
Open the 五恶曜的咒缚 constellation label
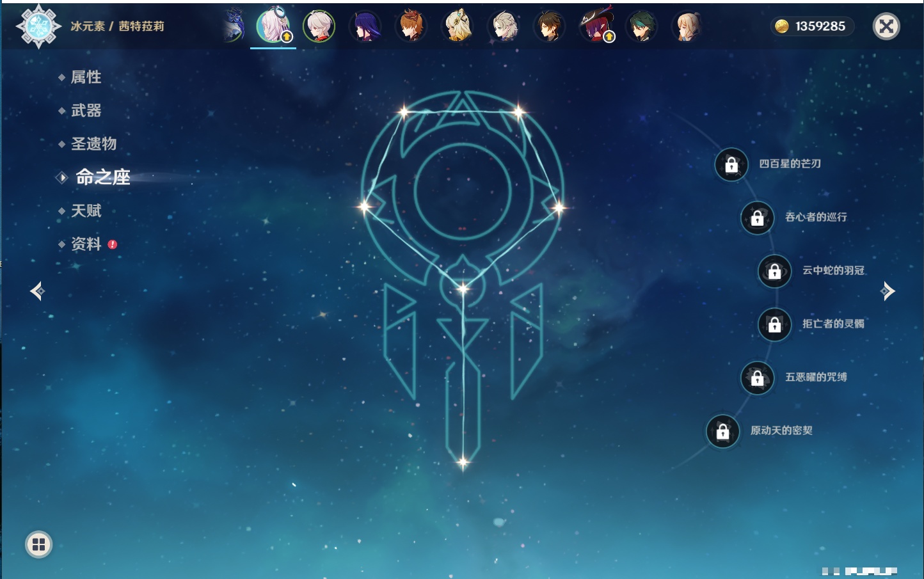[x=816, y=377]
